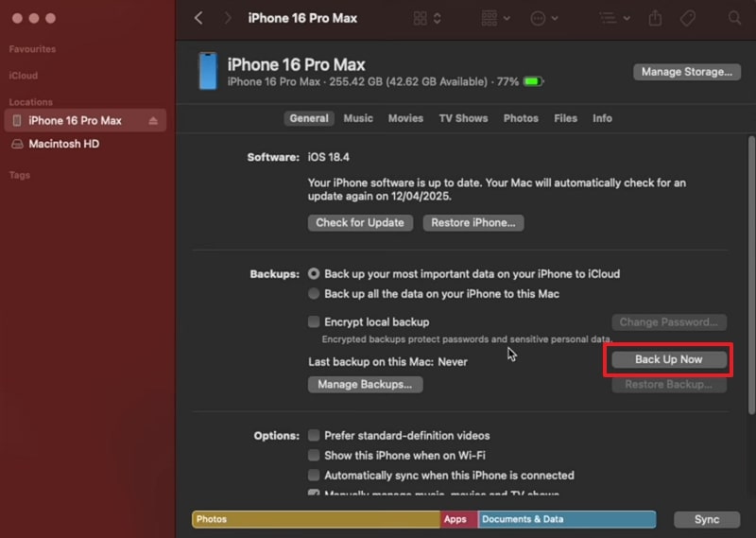This screenshot has width=756, height=538.
Task: Open the list sorting options icon
Action: coord(608,18)
